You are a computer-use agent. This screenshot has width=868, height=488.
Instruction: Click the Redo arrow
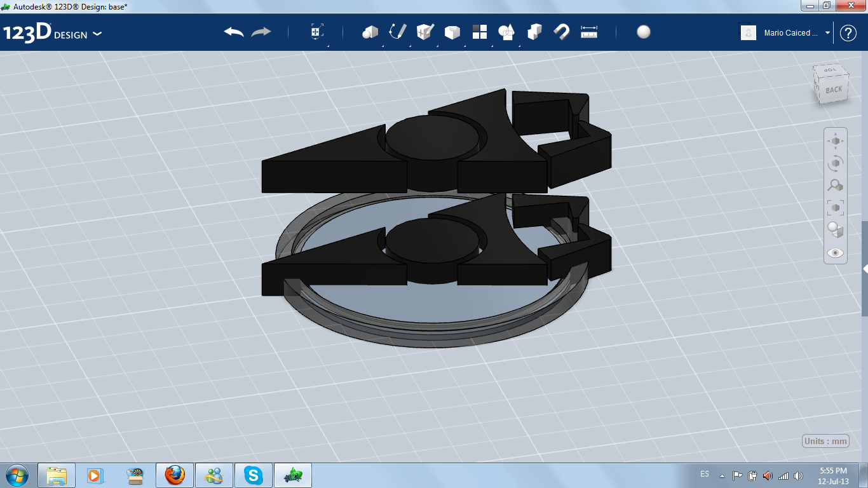point(261,32)
